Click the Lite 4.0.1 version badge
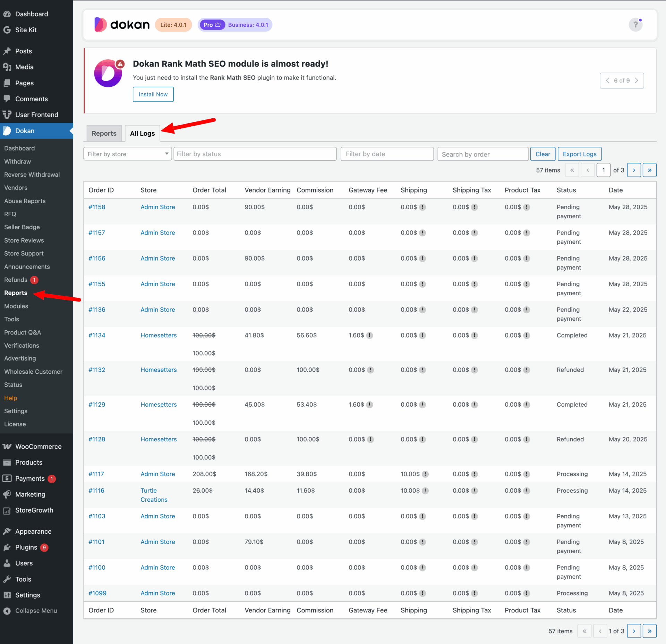 (173, 25)
